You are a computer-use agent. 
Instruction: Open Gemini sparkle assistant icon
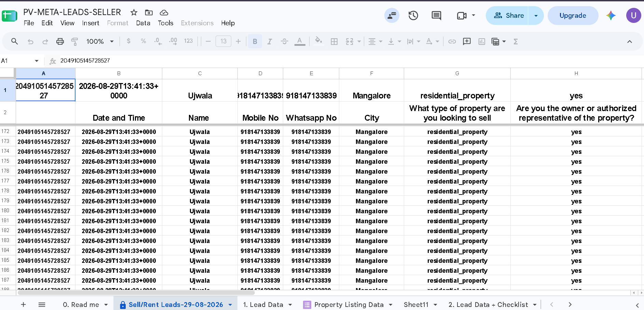[611, 15]
